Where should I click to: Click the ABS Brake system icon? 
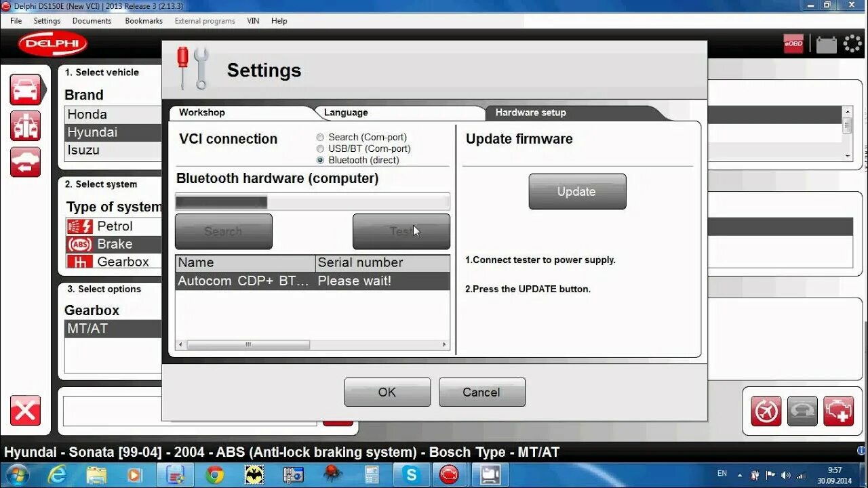pyautogui.click(x=80, y=244)
